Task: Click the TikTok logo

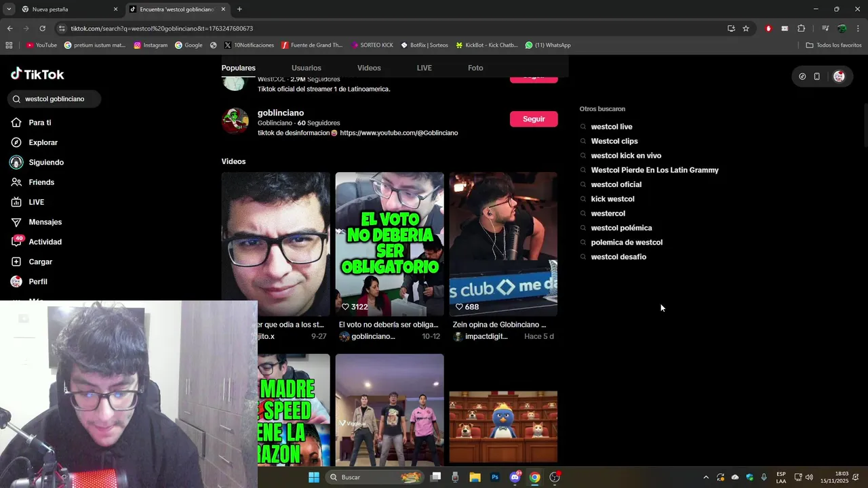Action: point(37,75)
